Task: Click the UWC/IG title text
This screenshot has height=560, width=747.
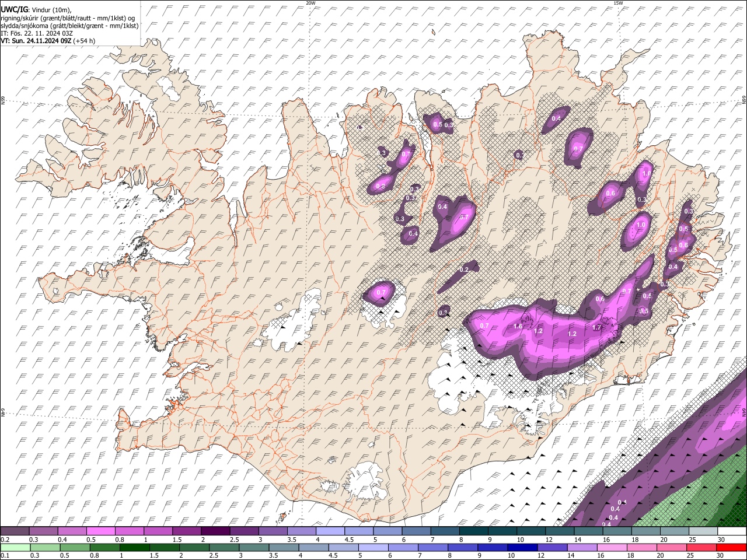Action: (x=14, y=10)
